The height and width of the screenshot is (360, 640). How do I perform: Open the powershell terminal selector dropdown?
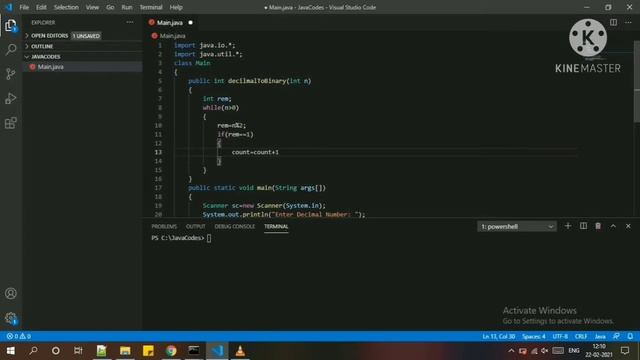(x=516, y=227)
